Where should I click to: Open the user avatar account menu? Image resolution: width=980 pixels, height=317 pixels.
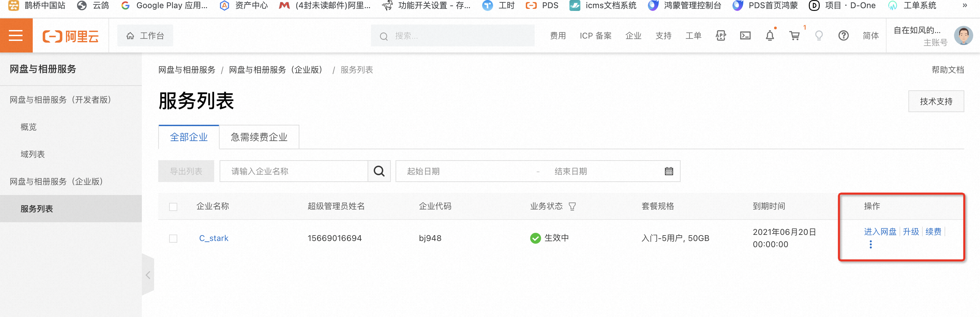[963, 36]
